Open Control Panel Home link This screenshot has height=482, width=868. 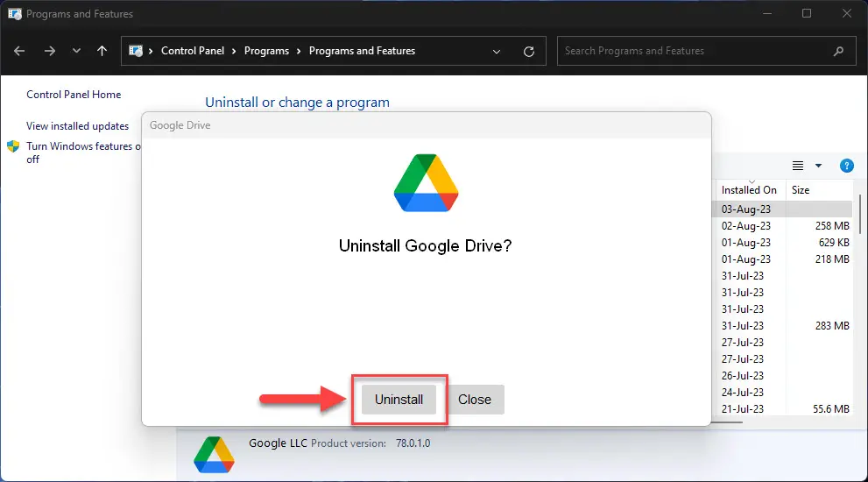(x=74, y=95)
